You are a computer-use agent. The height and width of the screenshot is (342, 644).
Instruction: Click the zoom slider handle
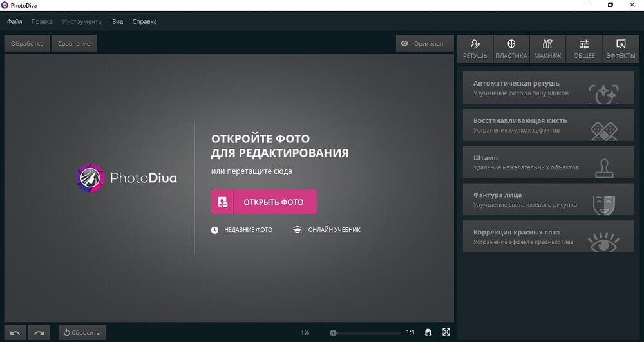click(x=334, y=333)
